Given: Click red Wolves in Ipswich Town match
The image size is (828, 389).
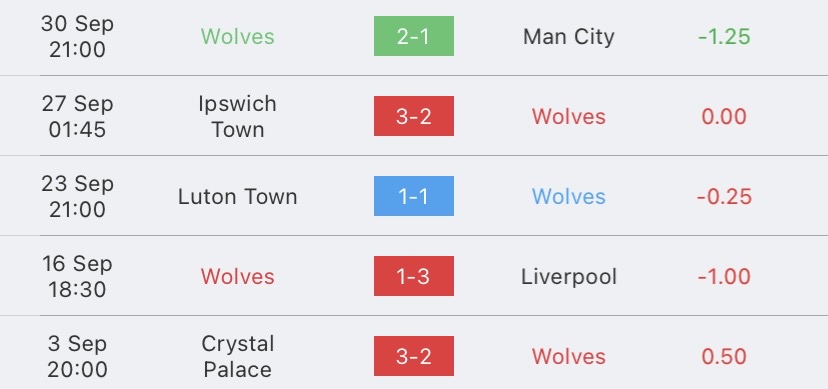Looking at the screenshot, I should [569, 117].
